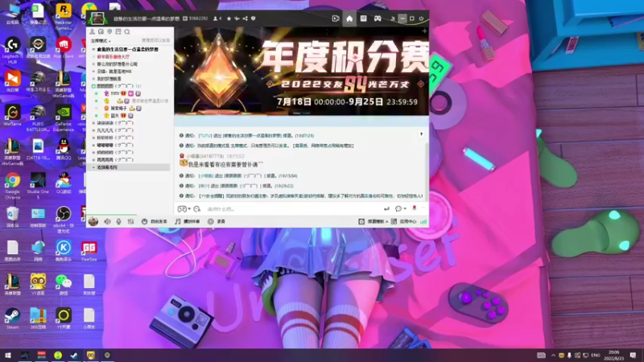Open the Windows Start menu

(8, 356)
